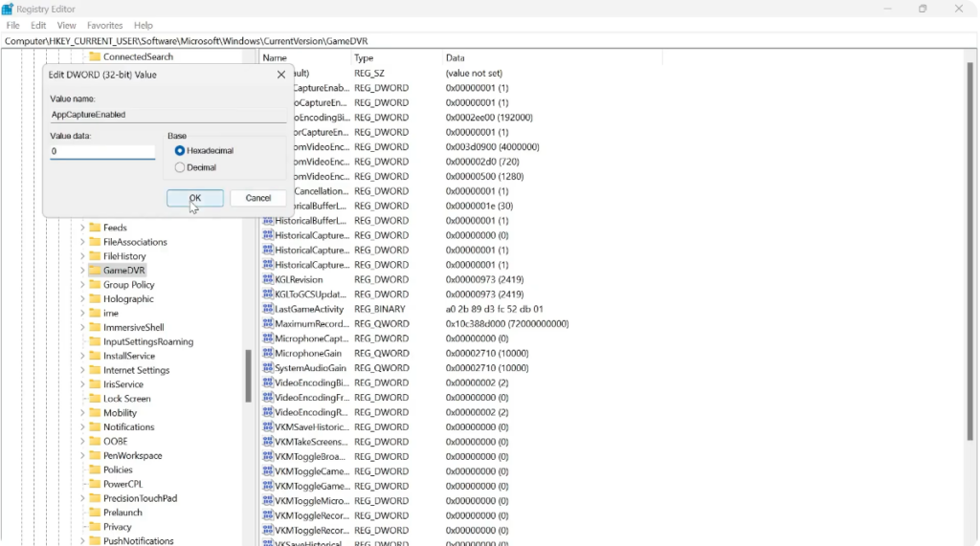Click the Privacy folder icon

click(95, 527)
